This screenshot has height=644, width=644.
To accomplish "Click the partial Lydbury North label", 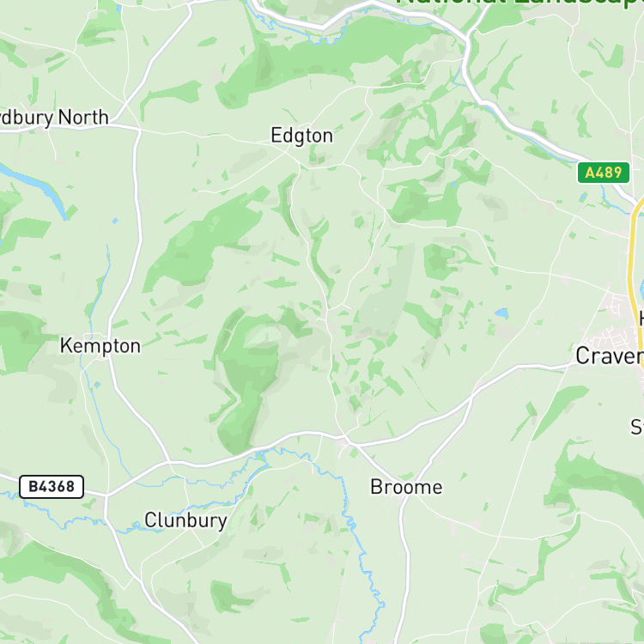I will [54, 118].
